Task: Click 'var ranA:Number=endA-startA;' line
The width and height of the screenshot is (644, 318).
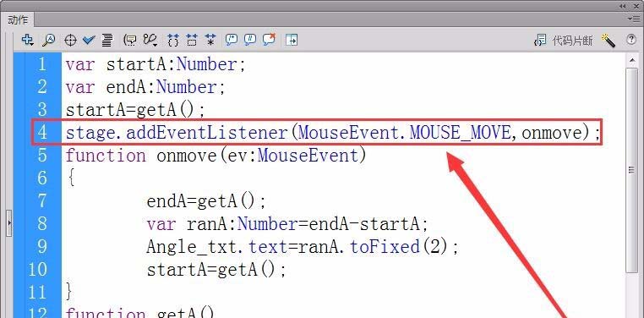Action: (287, 224)
